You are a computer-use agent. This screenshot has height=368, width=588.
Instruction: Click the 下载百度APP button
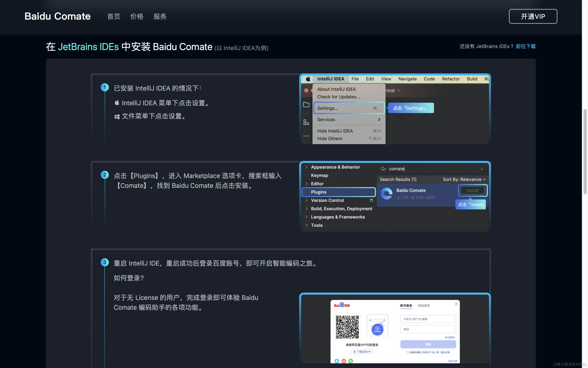coord(362,352)
